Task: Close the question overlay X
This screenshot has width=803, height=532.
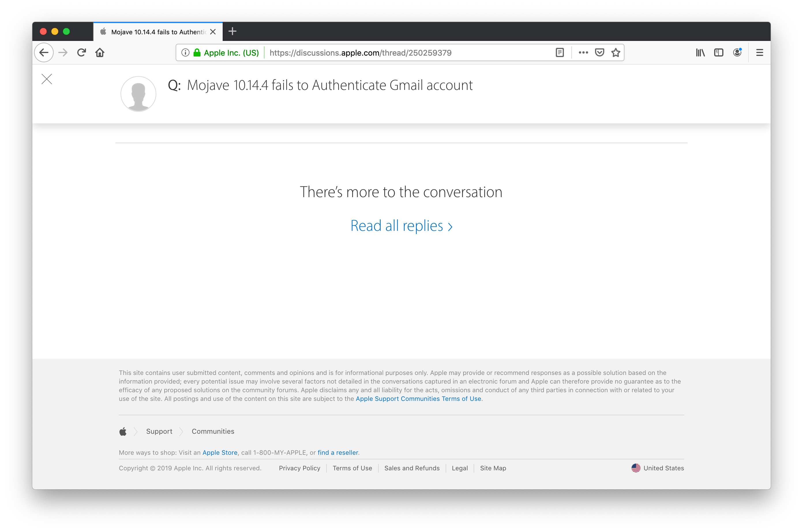Action: (x=47, y=79)
